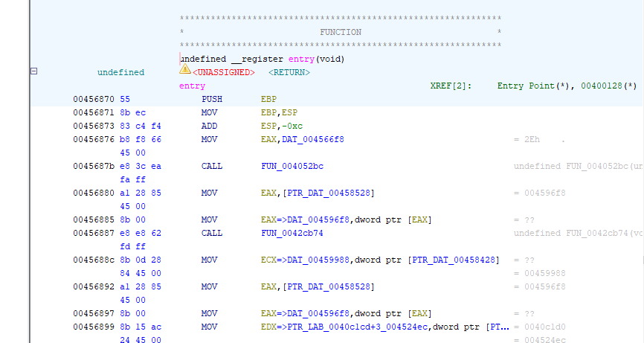Image resolution: width=644 pixels, height=343 pixels.
Task: Jump to XREF address 00400128(*)
Action: 608,86
